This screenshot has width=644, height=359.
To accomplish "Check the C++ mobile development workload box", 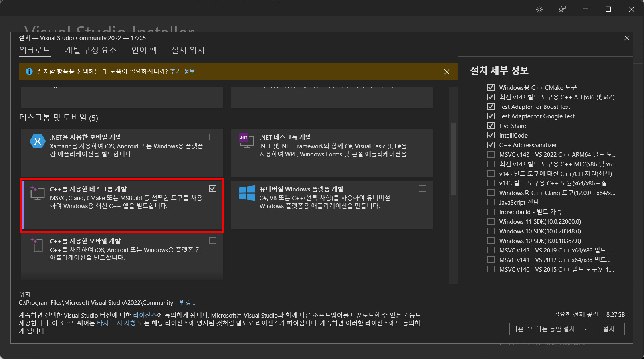I will 213,241.
